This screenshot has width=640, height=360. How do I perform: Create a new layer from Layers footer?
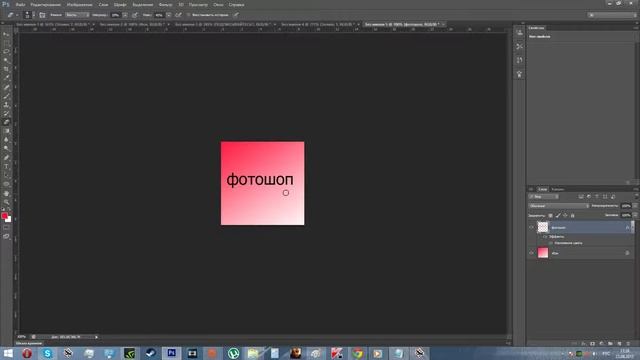(619, 344)
